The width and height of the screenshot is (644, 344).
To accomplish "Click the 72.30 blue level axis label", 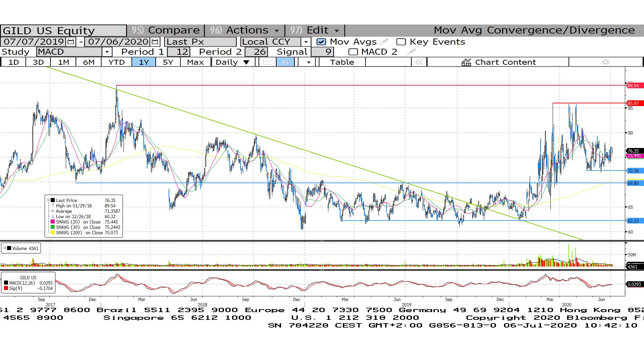I will (x=634, y=171).
